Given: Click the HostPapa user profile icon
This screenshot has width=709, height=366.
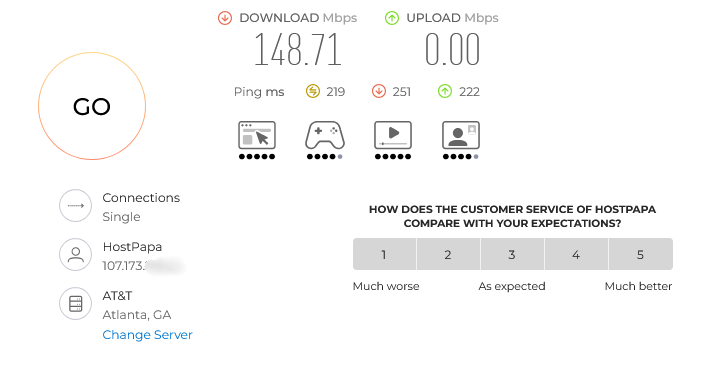Looking at the screenshot, I should point(76,255).
